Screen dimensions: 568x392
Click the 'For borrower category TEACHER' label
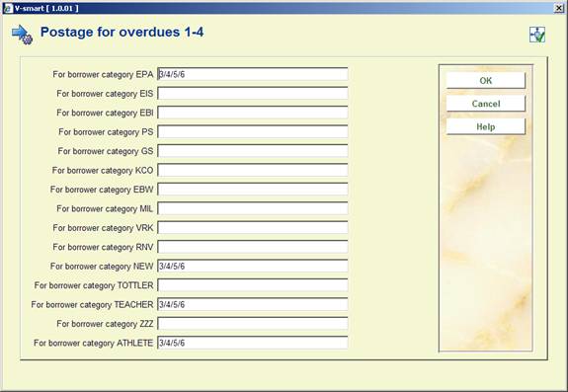click(x=92, y=305)
